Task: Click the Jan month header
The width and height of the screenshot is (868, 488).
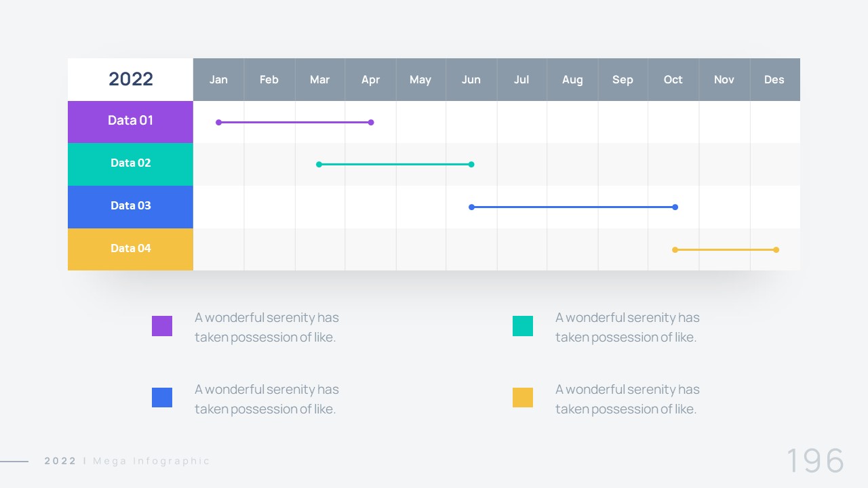Action: (x=218, y=80)
